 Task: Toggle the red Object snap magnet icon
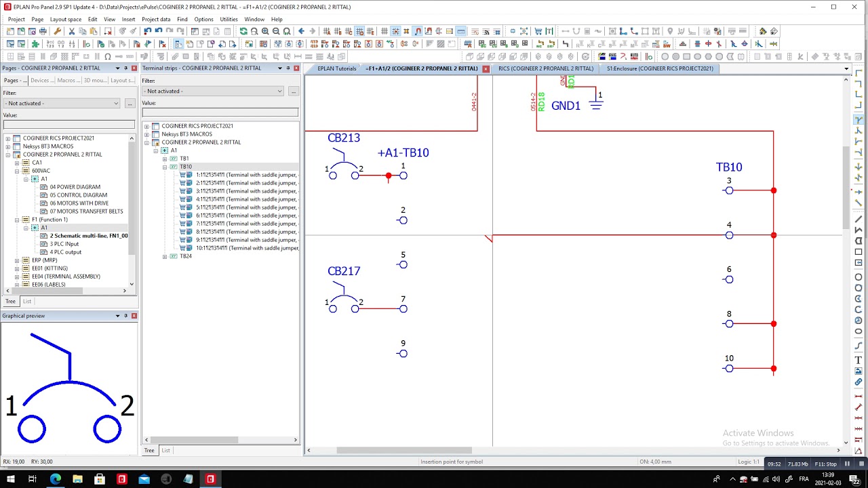(x=418, y=31)
